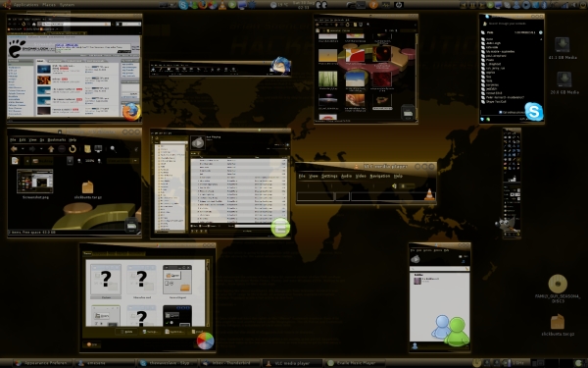Open File menu in VLC media player
This screenshot has height=368, width=588.
click(302, 176)
